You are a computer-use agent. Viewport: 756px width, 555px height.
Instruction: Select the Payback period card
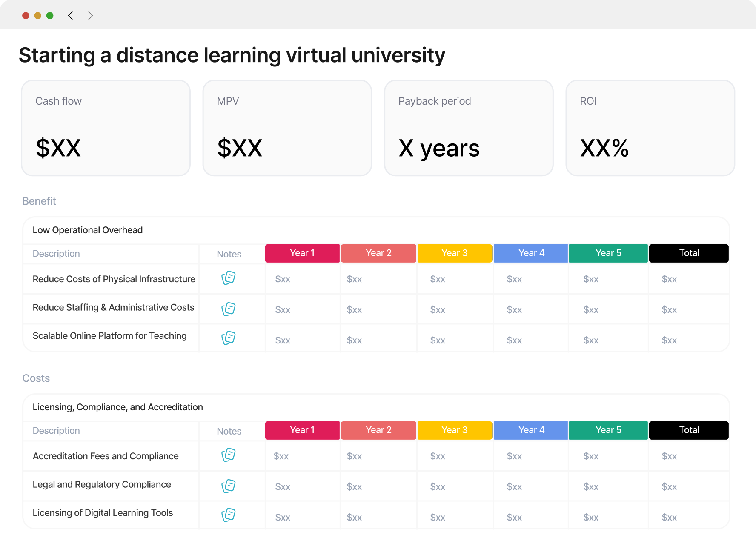(469, 128)
